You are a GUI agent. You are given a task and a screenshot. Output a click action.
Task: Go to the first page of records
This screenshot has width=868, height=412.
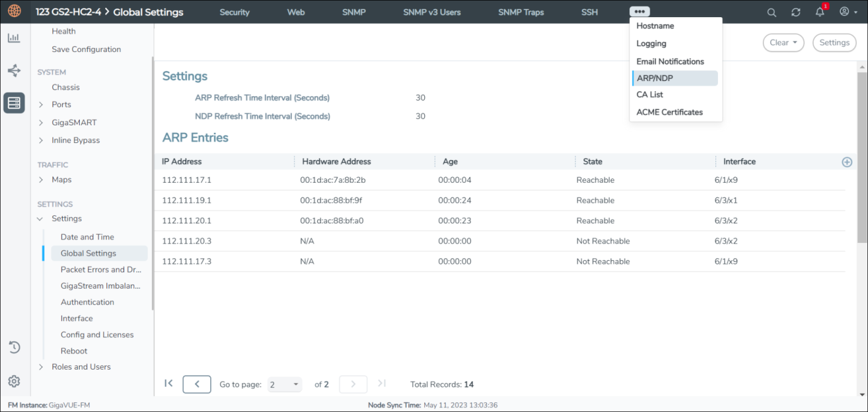coord(168,384)
